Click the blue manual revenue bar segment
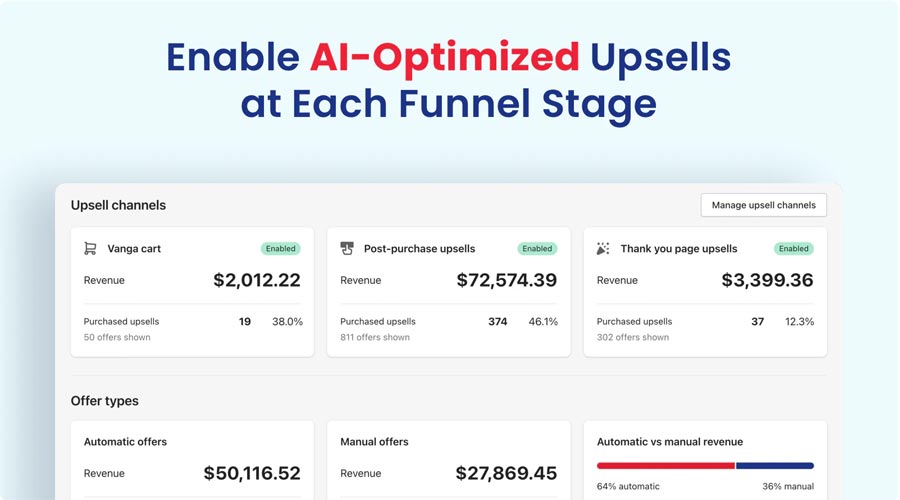The width and height of the screenshot is (900, 500). (x=775, y=465)
